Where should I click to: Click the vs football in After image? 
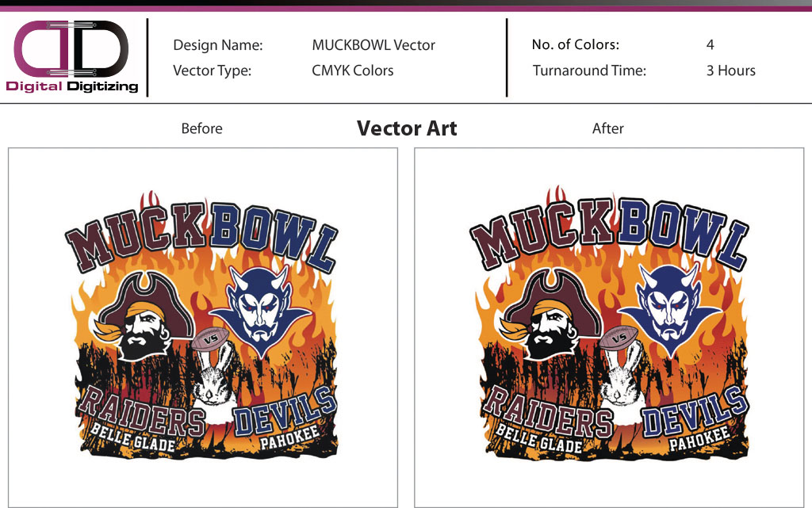point(619,338)
